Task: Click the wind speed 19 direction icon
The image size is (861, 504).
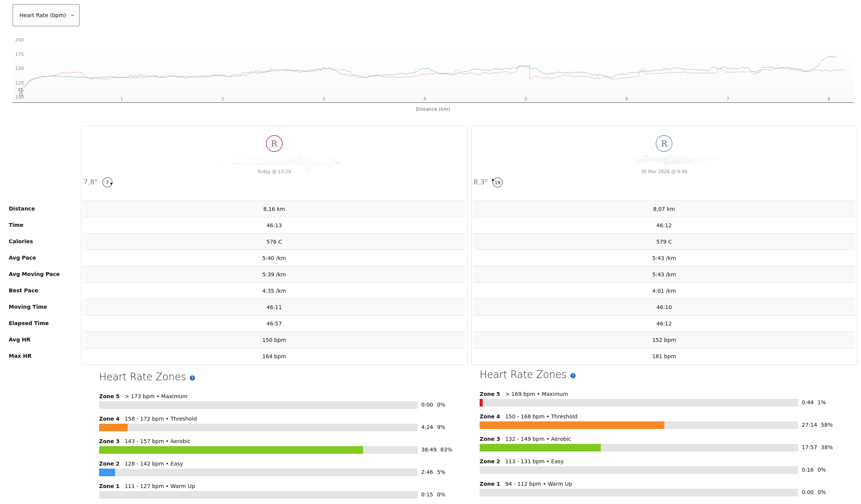Action: [x=497, y=182]
